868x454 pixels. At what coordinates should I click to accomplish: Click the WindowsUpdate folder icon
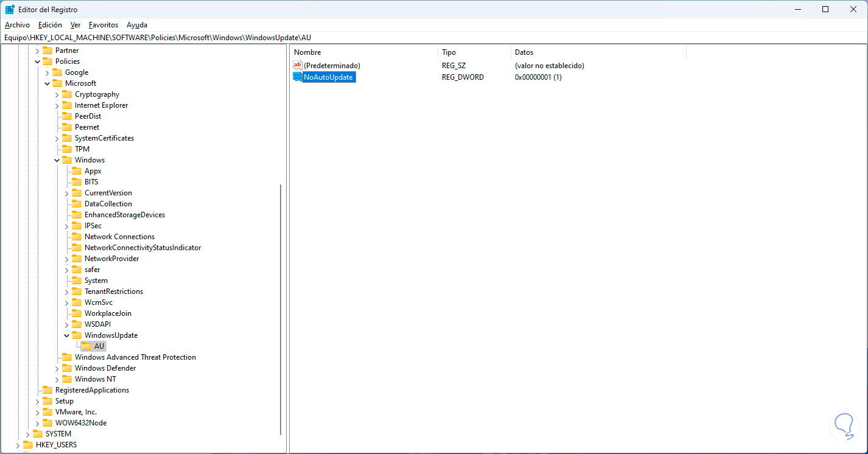(x=77, y=335)
